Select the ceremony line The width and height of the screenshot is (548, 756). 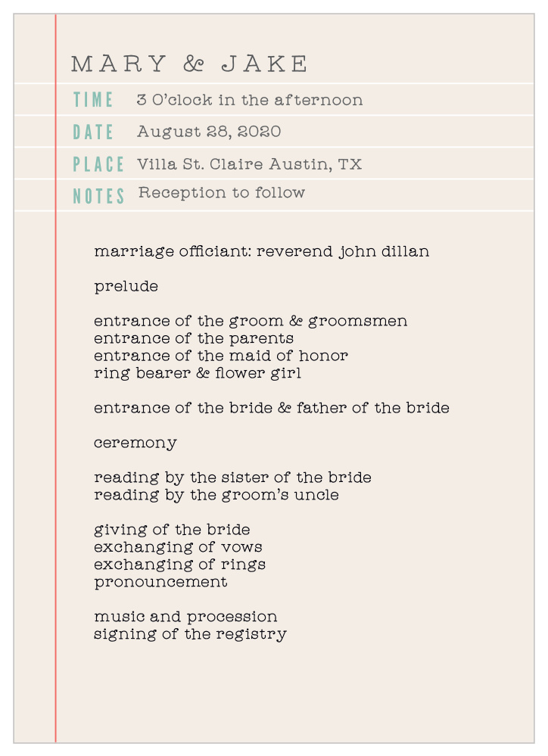coord(135,443)
